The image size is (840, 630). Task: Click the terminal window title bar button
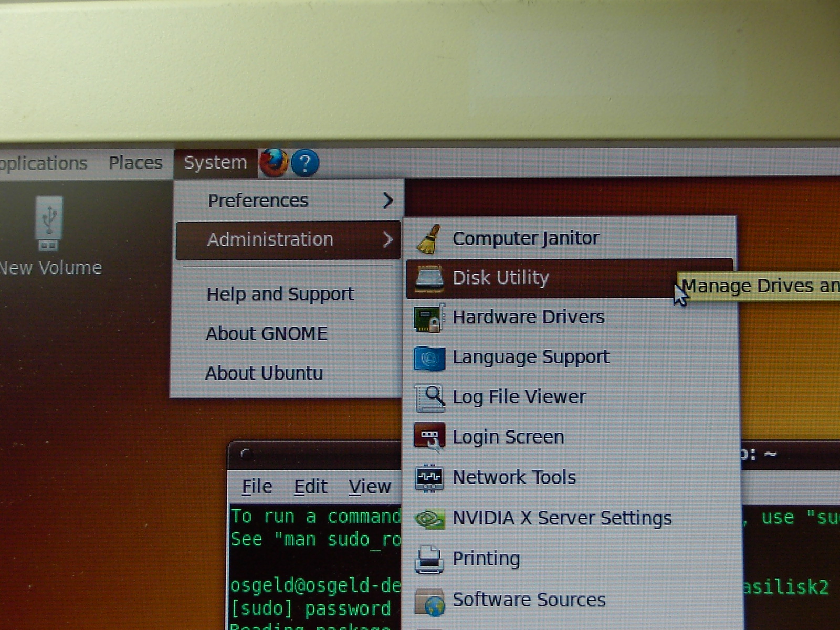point(246,454)
